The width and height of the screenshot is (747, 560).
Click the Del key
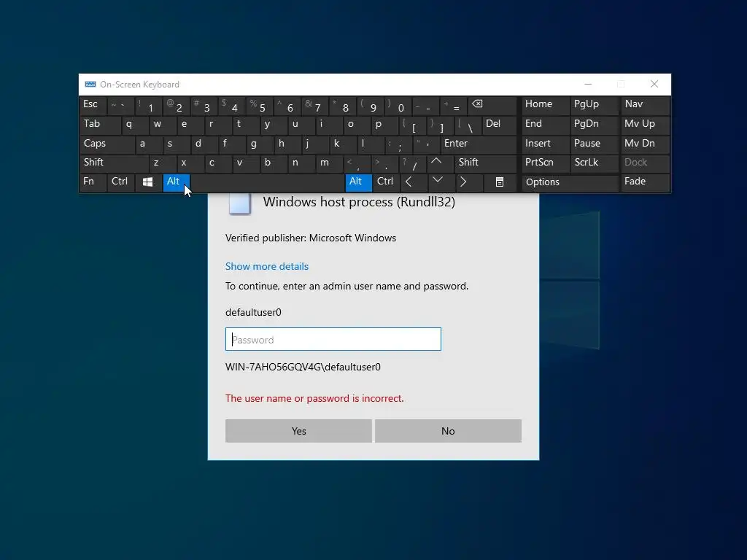(x=499, y=125)
